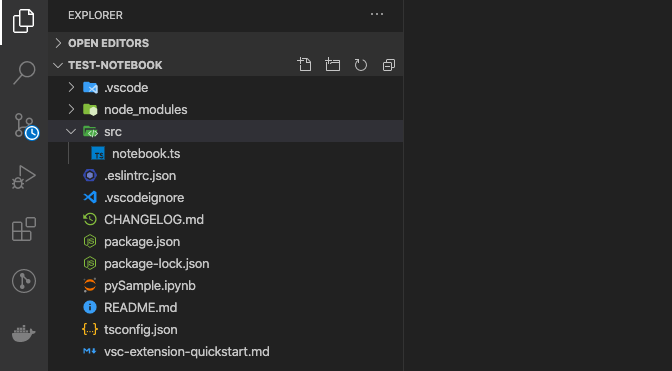
Task: Open the Explorer view in activity bar
Action: (24, 21)
